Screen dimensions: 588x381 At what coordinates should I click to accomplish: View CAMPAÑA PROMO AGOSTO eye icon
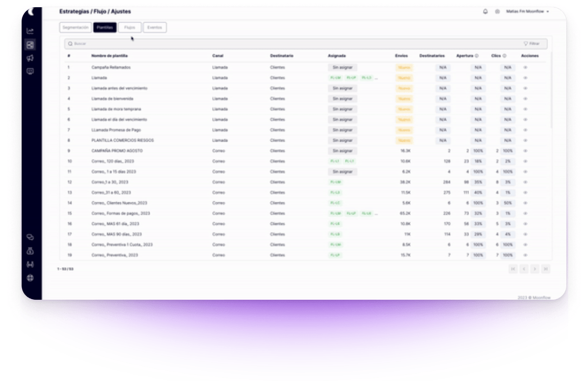coord(525,151)
